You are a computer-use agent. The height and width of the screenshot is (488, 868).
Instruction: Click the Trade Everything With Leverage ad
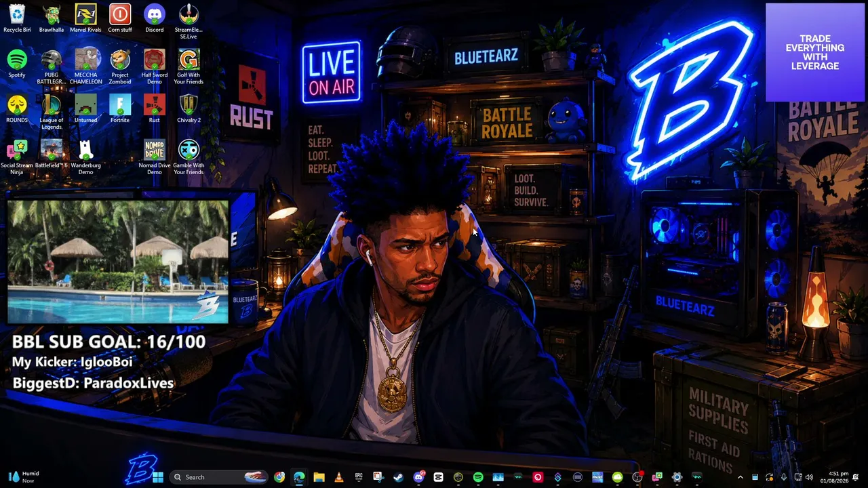click(x=815, y=52)
